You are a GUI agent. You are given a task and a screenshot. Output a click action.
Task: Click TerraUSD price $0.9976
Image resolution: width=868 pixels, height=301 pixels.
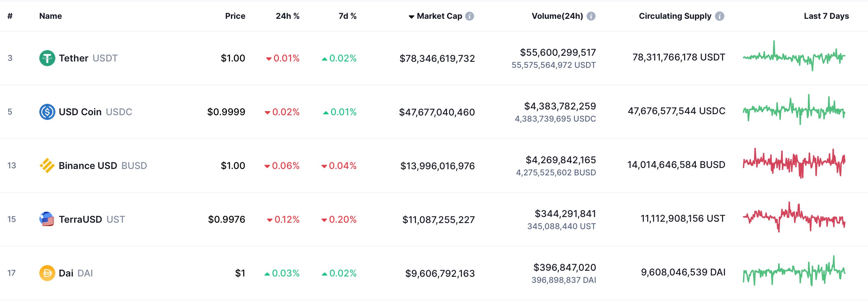tap(227, 219)
